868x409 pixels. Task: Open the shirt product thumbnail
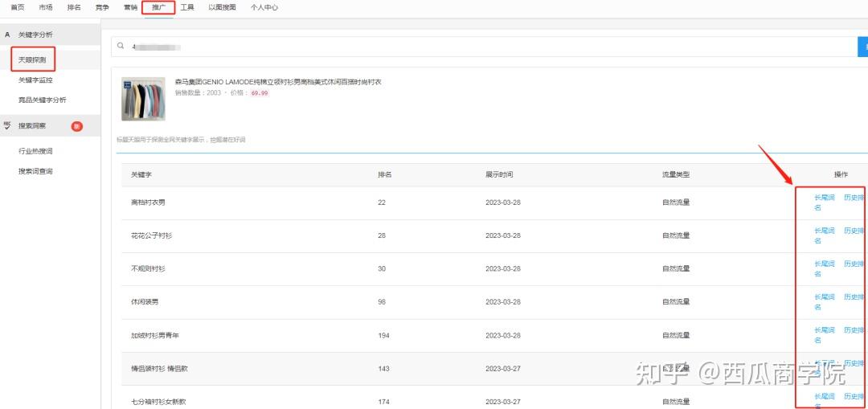point(137,99)
